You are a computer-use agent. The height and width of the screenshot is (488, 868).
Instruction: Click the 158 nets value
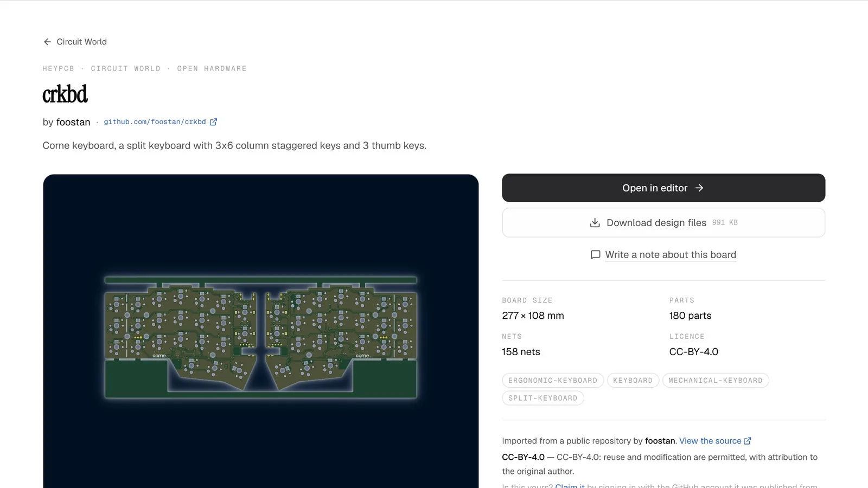click(x=521, y=352)
